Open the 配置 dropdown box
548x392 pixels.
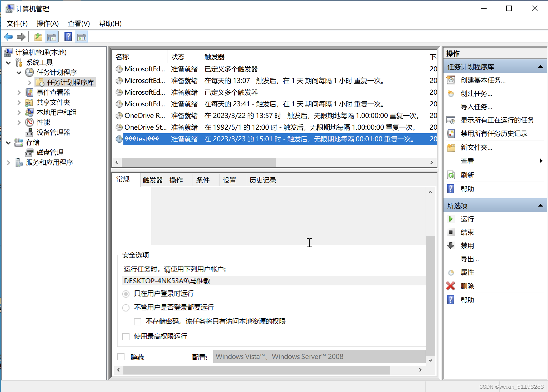pyautogui.click(x=320, y=356)
